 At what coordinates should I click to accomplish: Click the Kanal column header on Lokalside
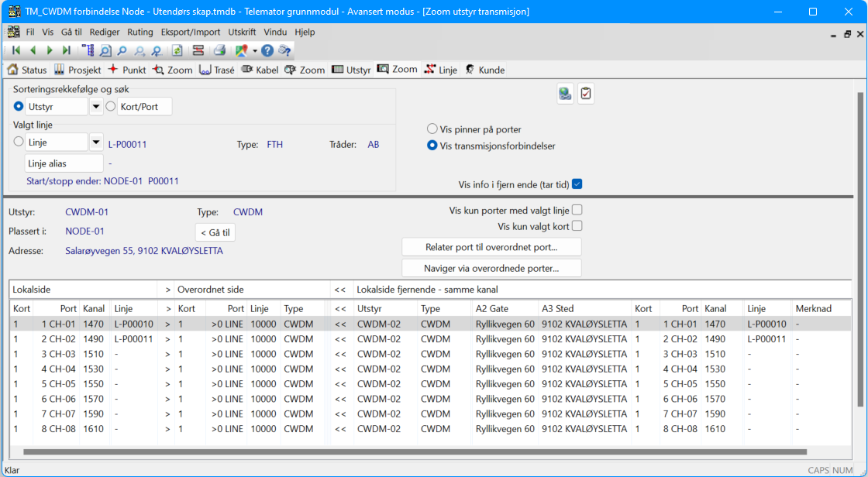click(94, 309)
